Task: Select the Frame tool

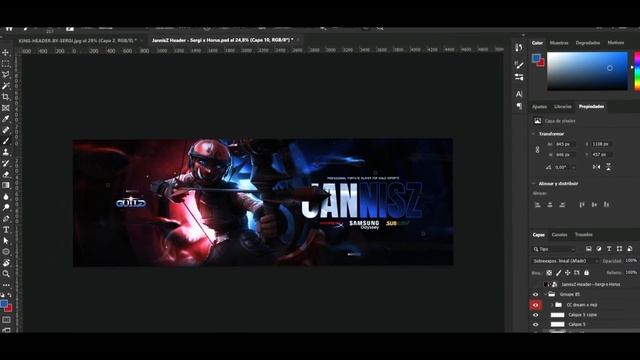Action: click(x=6, y=108)
